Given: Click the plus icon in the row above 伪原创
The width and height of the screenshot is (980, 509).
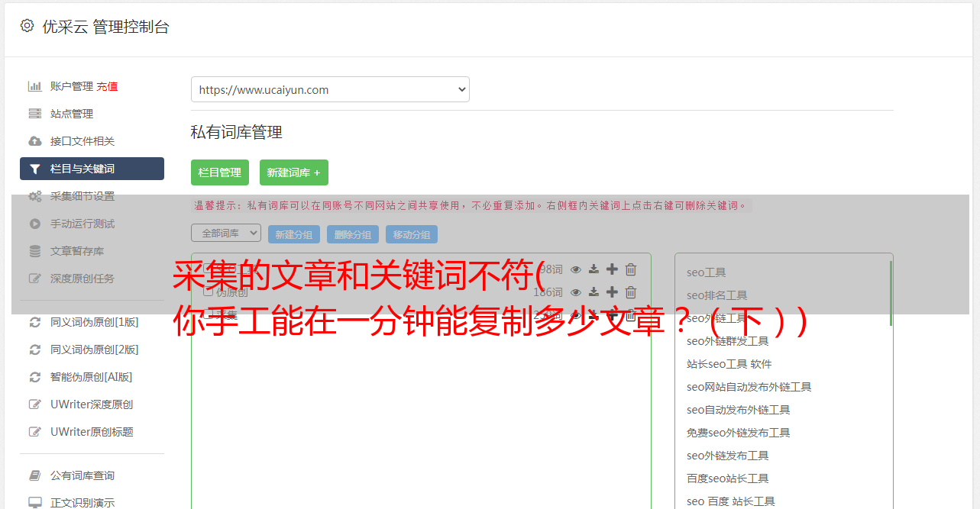Looking at the screenshot, I should click(x=612, y=269).
